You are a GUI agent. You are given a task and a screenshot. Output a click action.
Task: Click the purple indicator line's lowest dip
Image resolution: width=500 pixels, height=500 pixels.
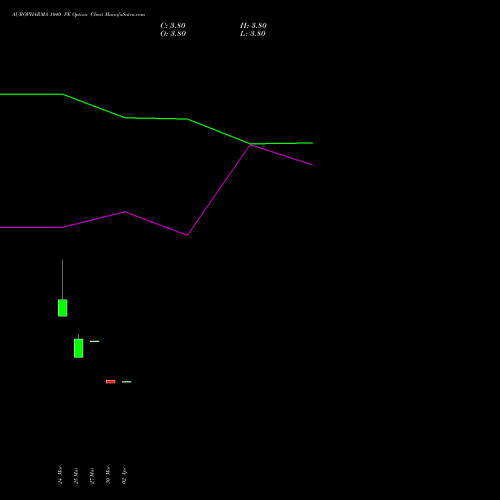[187, 235]
